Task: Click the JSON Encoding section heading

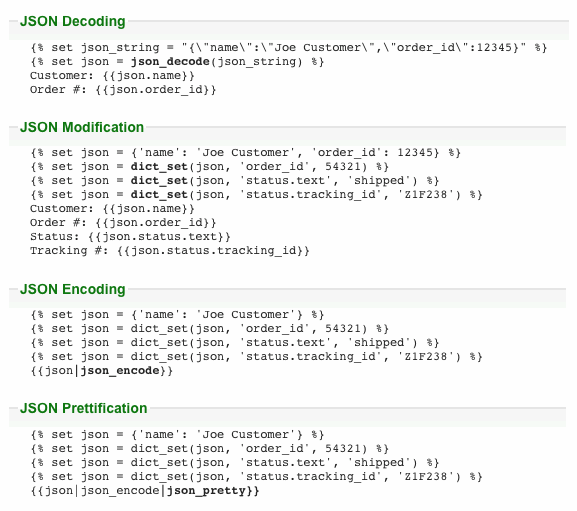Action: (72, 289)
